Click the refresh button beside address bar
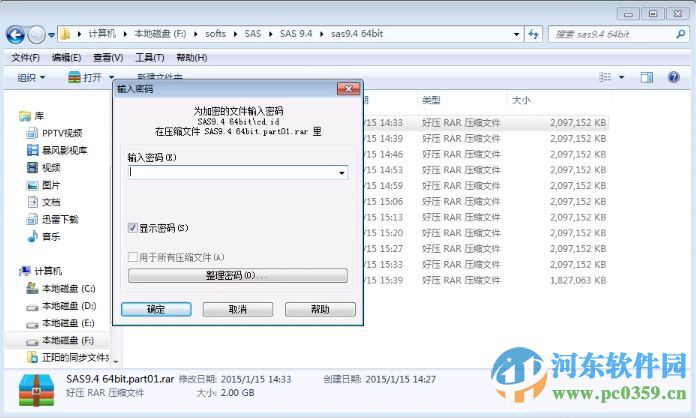The width and height of the screenshot is (696, 418). coord(533,34)
